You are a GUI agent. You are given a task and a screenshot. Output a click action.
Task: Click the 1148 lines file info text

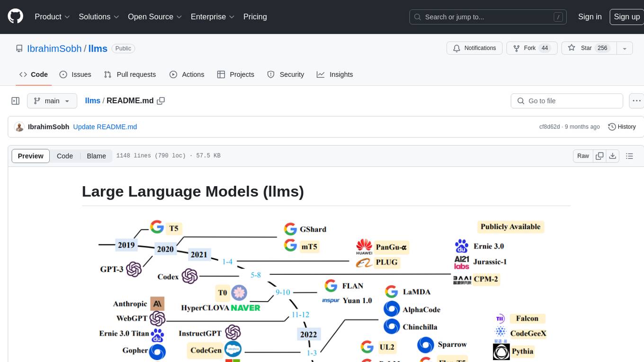[x=168, y=156]
